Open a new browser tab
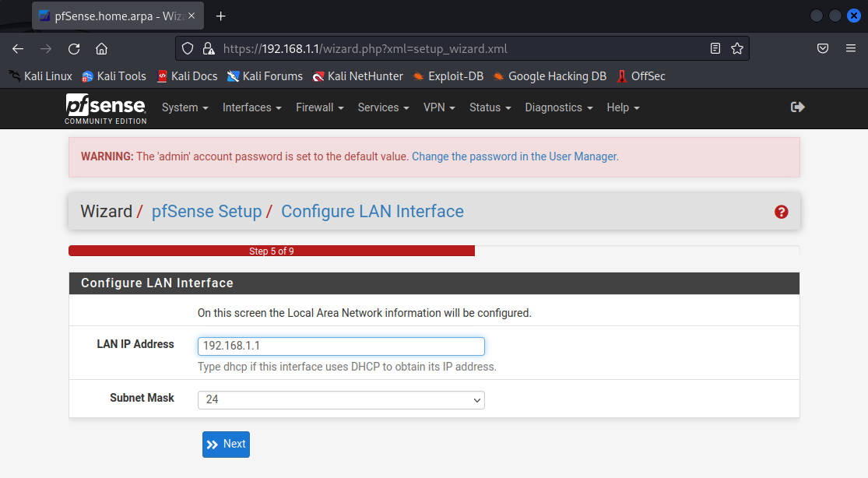The height and width of the screenshot is (478, 868). (x=221, y=16)
